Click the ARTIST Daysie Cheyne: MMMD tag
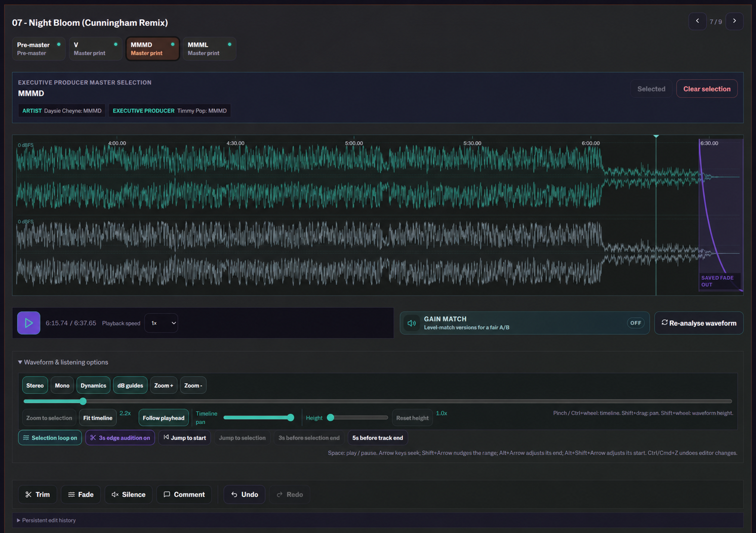 62,111
